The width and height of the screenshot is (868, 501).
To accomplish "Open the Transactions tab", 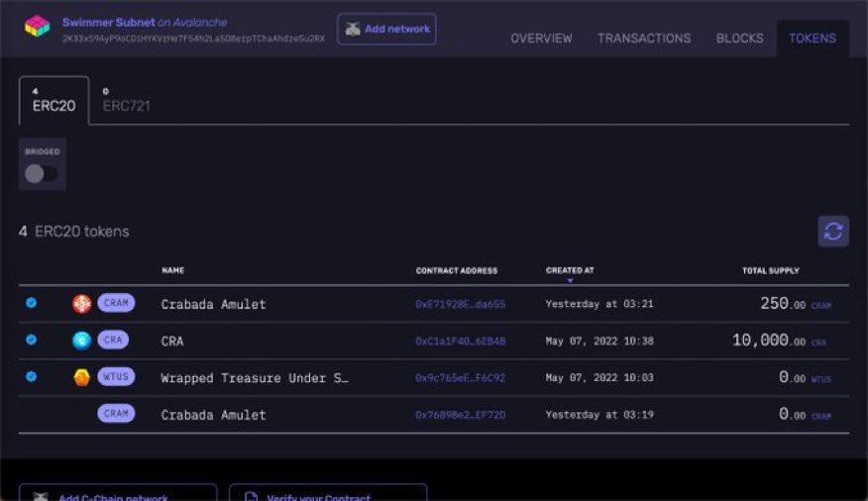I will click(x=644, y=39).
